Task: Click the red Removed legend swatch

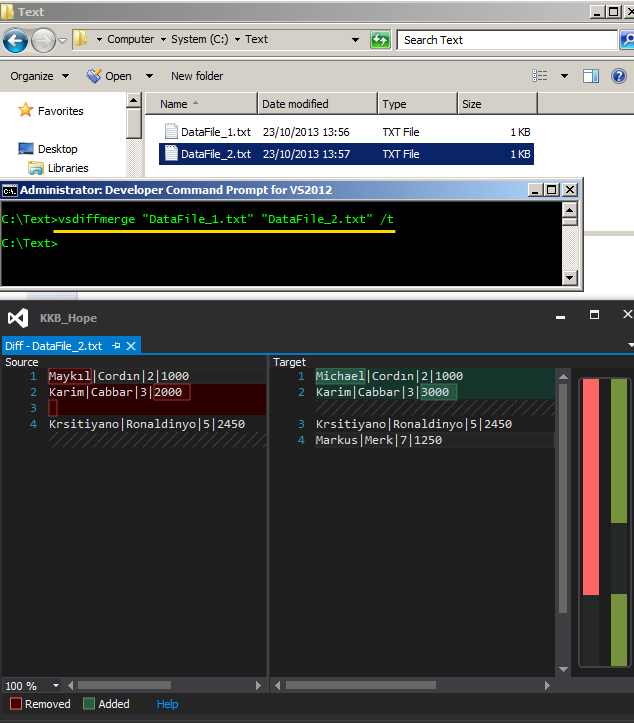Action: [x=15, y=704]
